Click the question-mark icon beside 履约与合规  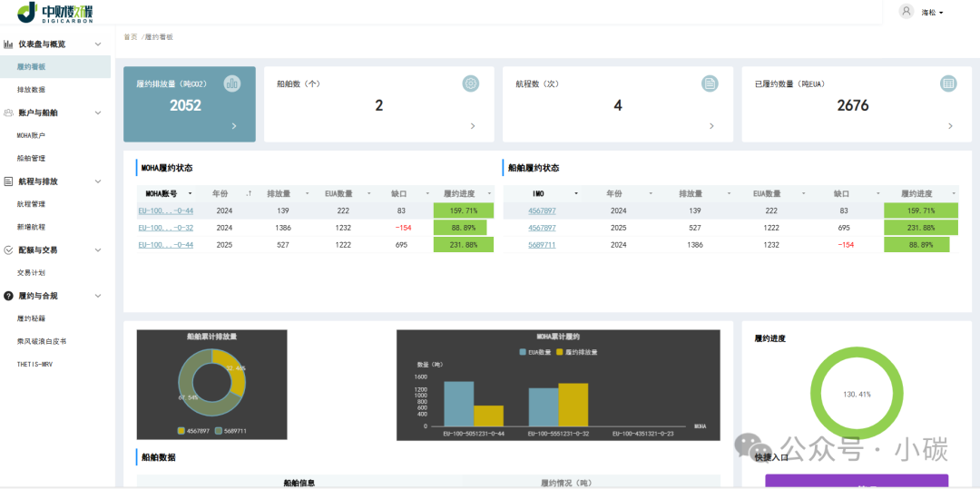[8, 296]
